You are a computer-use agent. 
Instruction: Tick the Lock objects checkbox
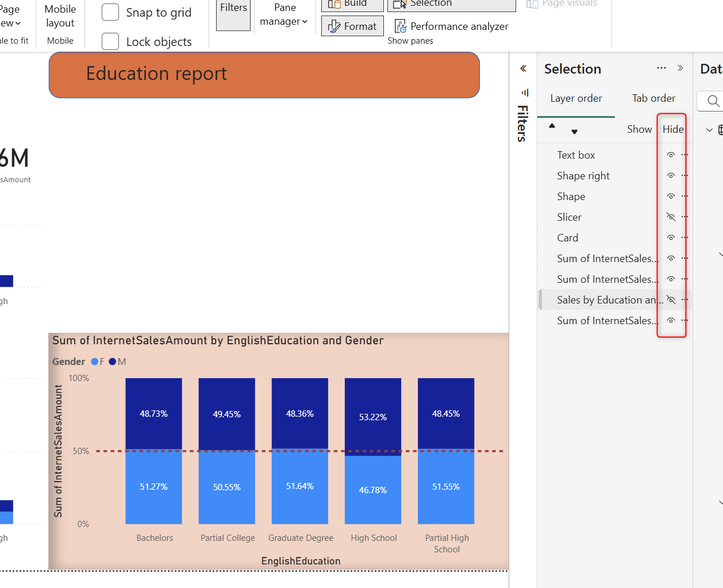(110, 42)
